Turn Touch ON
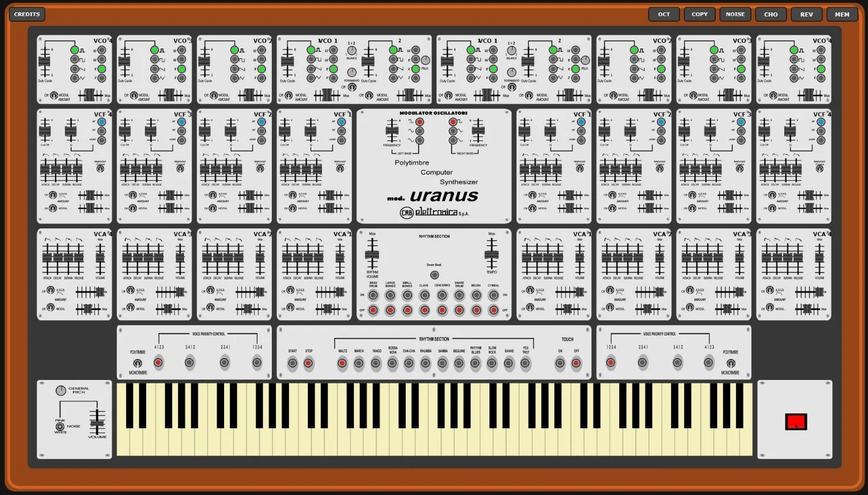This screenshot has width=868, height=495. [x=560, y=363]
